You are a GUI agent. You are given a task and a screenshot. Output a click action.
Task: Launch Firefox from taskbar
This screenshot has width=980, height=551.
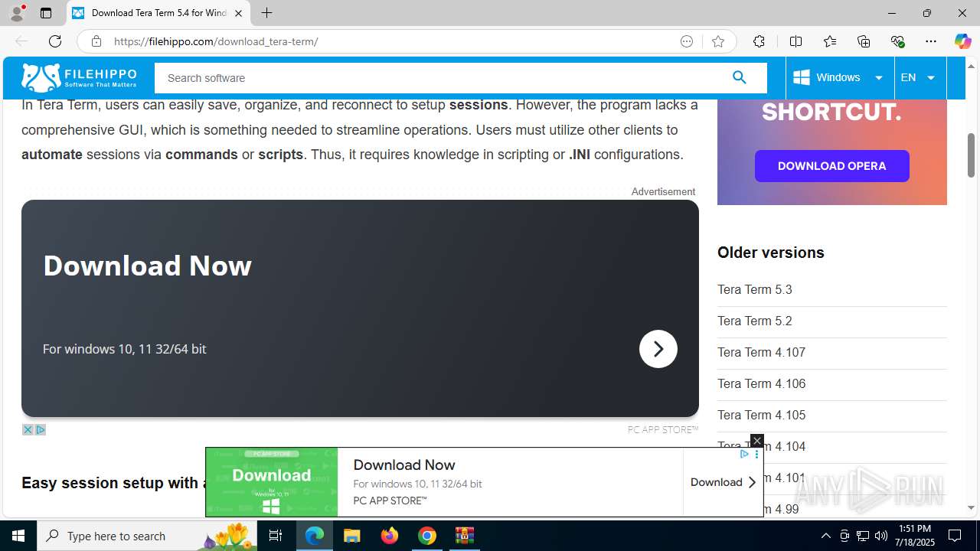[390, 536]
